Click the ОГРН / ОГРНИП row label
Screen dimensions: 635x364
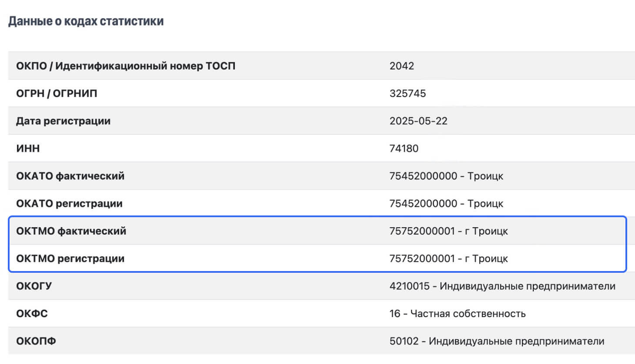[57, 93]
